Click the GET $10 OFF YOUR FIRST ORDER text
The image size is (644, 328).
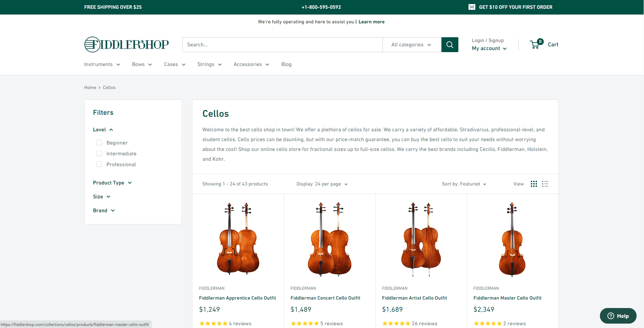coord(516,7)
